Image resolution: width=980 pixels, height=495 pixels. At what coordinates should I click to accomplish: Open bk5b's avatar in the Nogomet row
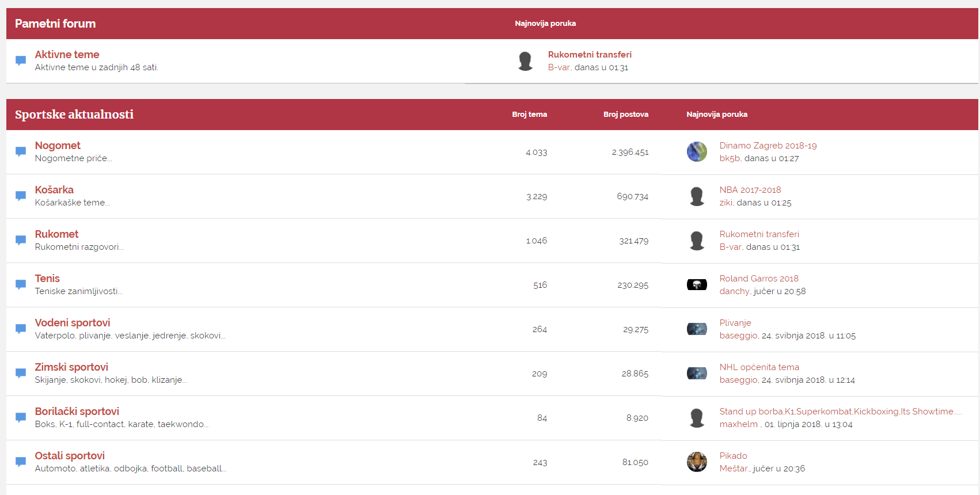tap(697, 152)
